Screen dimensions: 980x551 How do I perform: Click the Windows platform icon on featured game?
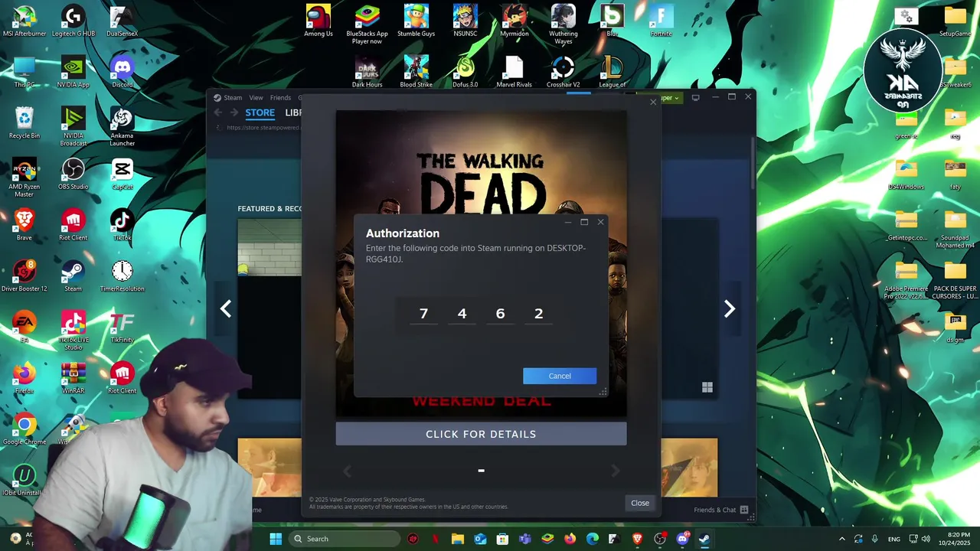pyautogui.click(x=707, y=388)
